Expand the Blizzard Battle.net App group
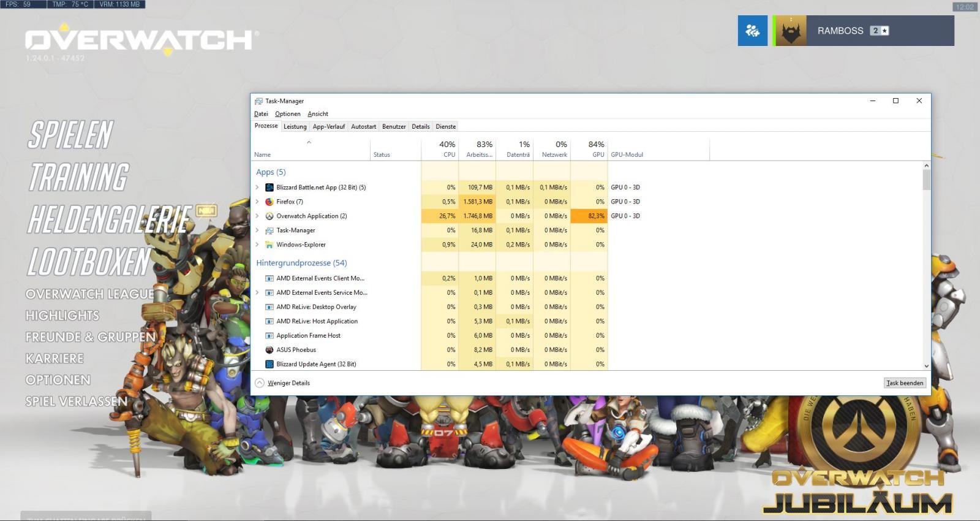Viewport: 980px width, 521px height. 257,188
